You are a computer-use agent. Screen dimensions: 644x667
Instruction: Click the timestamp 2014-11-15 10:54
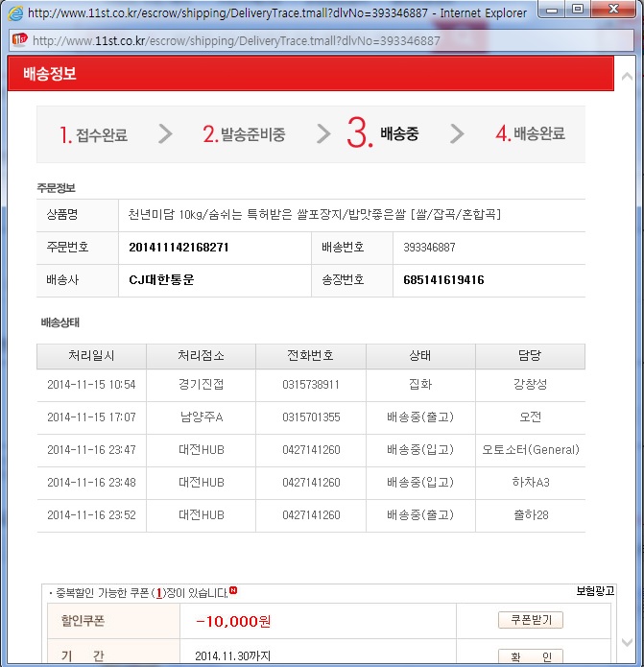click(91, 385)
